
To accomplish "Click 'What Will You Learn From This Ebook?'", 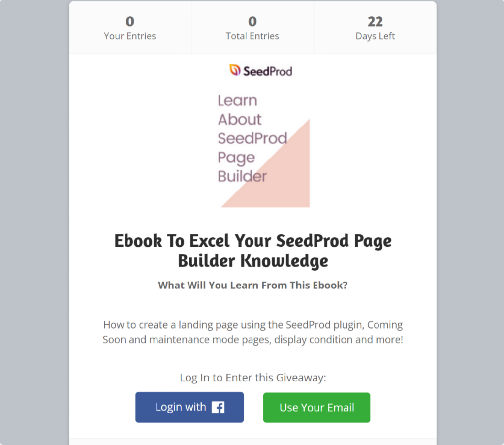I will pyautogui.click(x=252, y=285).
